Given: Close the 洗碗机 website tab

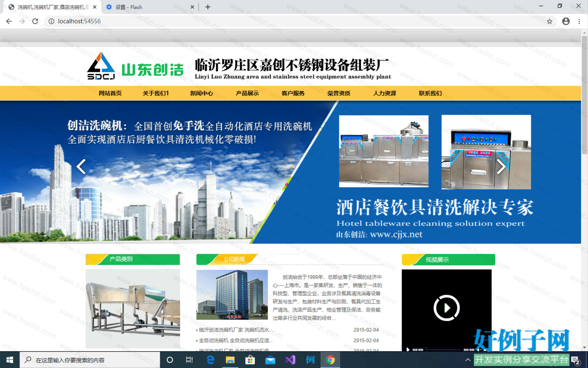Looking at the screenshot, I should click(95, 7).
